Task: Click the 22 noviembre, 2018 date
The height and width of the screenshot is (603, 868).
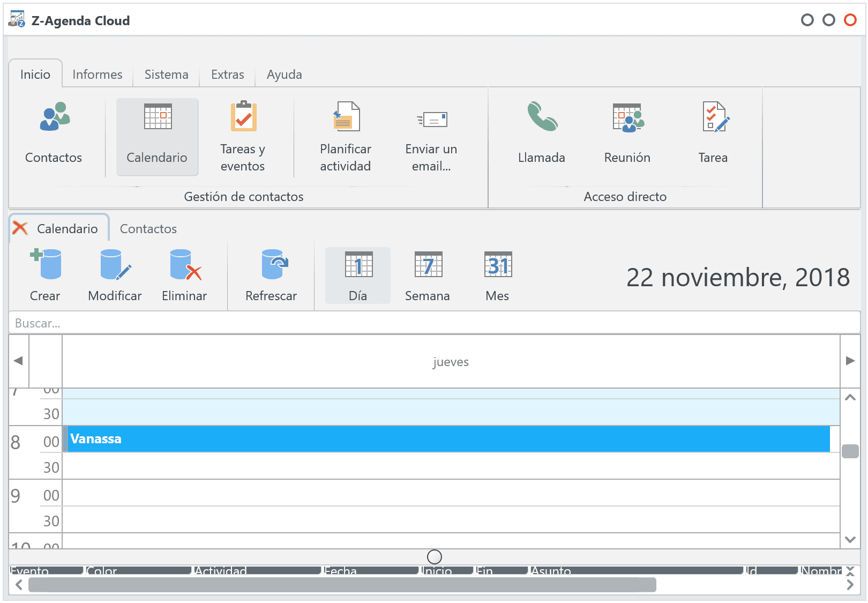Action: click(738, 277)
